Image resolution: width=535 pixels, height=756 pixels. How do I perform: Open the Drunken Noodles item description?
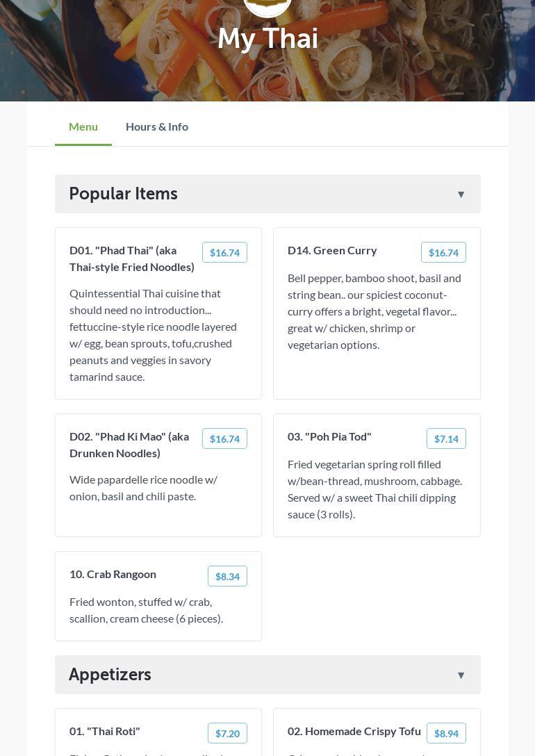(x=143, y=488)
